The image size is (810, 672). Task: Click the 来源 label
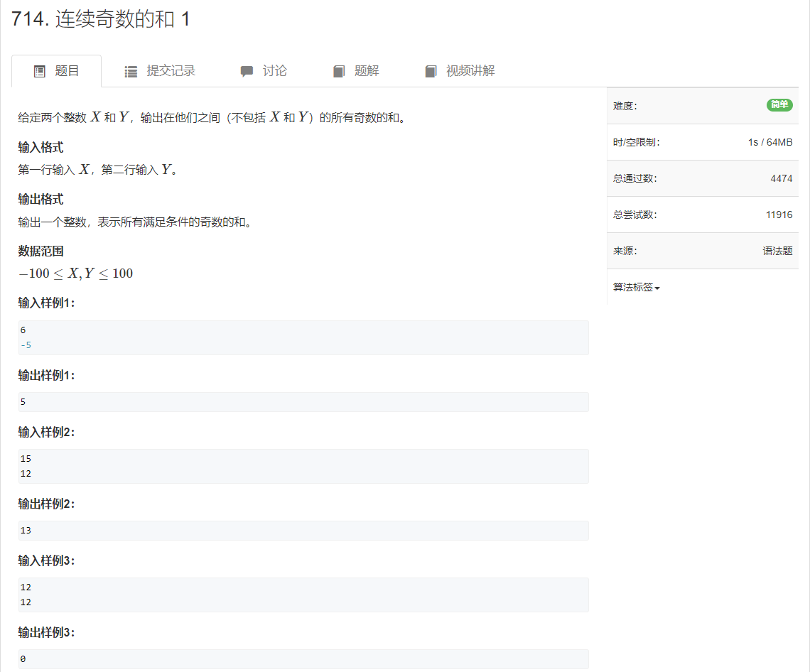coord(625,251)
